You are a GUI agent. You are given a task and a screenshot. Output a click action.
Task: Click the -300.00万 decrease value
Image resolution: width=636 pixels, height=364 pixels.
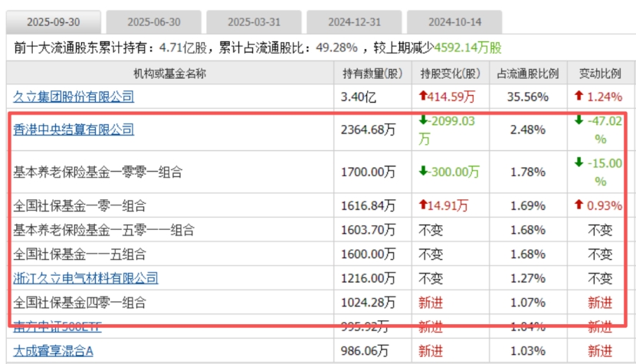click(x=449, y=172)
